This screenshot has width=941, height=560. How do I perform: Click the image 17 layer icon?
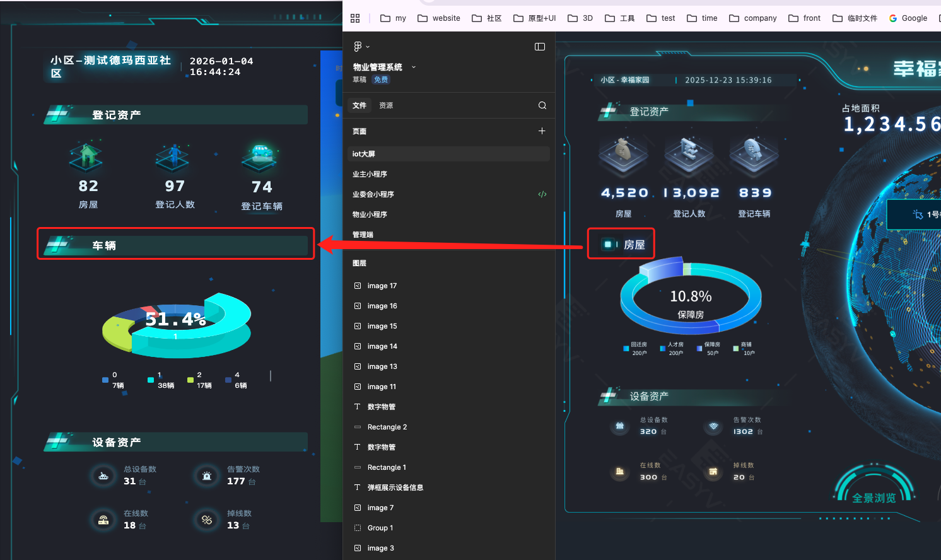[x=358, y=286]
